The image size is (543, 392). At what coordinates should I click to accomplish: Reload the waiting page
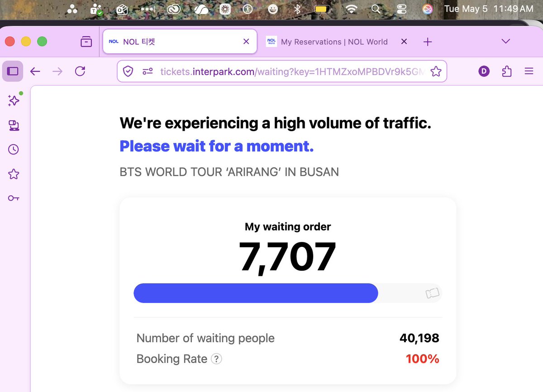click(x=80, y=71)
